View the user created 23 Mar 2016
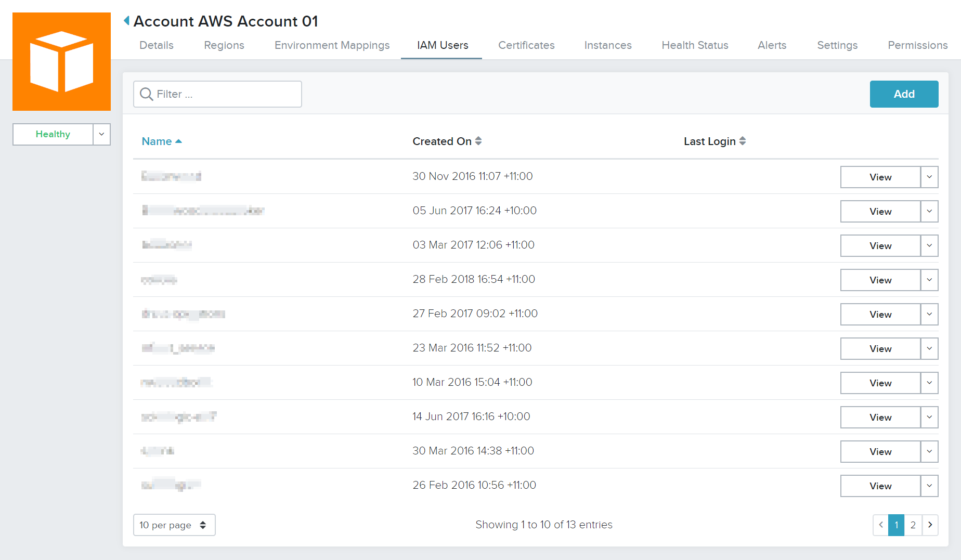The image size is (961, 560). [x=880, y=349]
